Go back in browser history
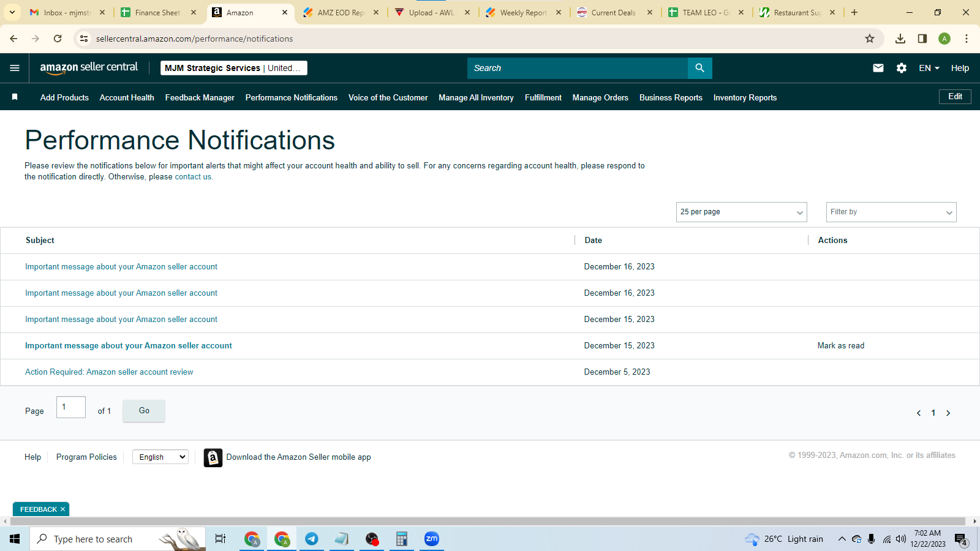The height and width of the screenshot is (551, 980). (x=13, y=39)
